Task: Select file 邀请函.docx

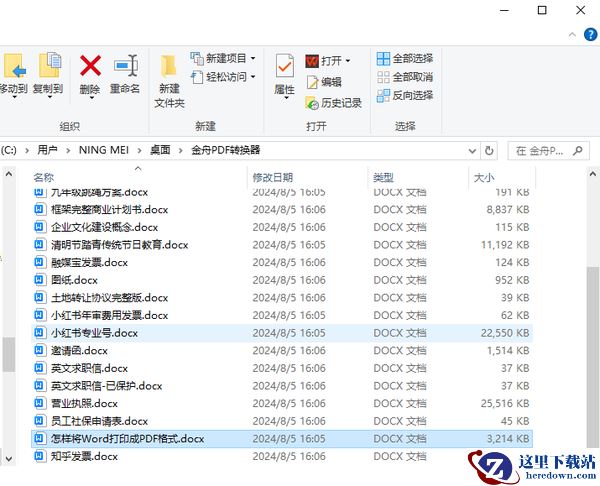Action: (x=282, y=351)
